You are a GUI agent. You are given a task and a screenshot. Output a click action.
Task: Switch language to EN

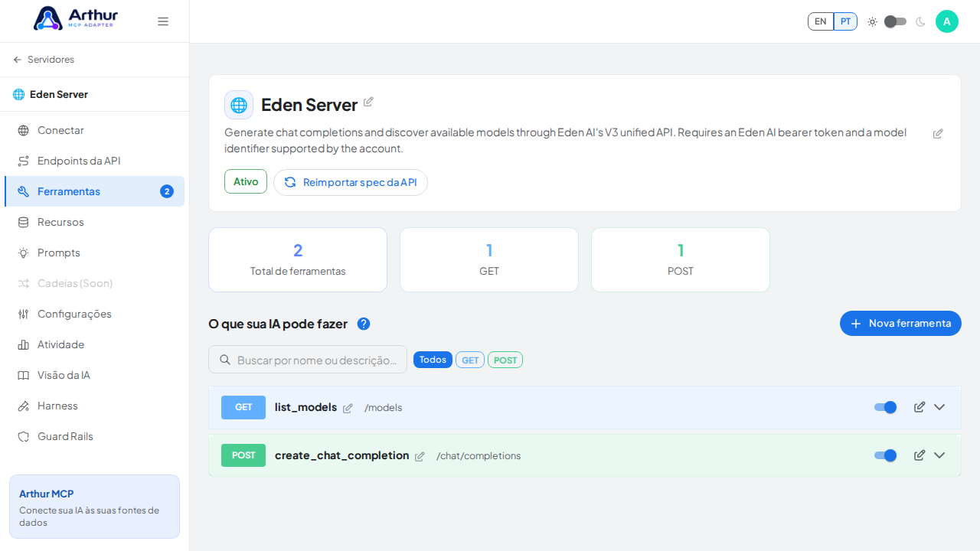(821, 21)
